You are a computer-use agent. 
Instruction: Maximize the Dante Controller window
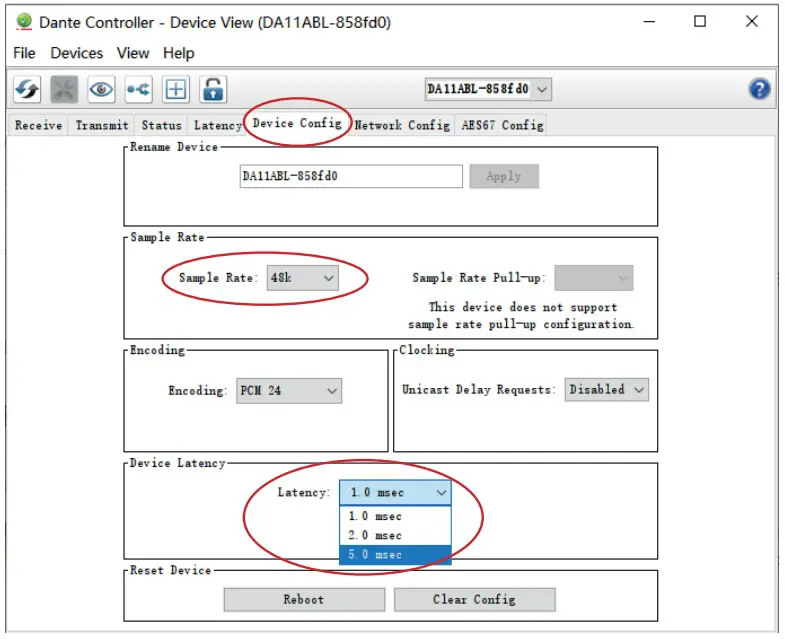pos(700,22)
